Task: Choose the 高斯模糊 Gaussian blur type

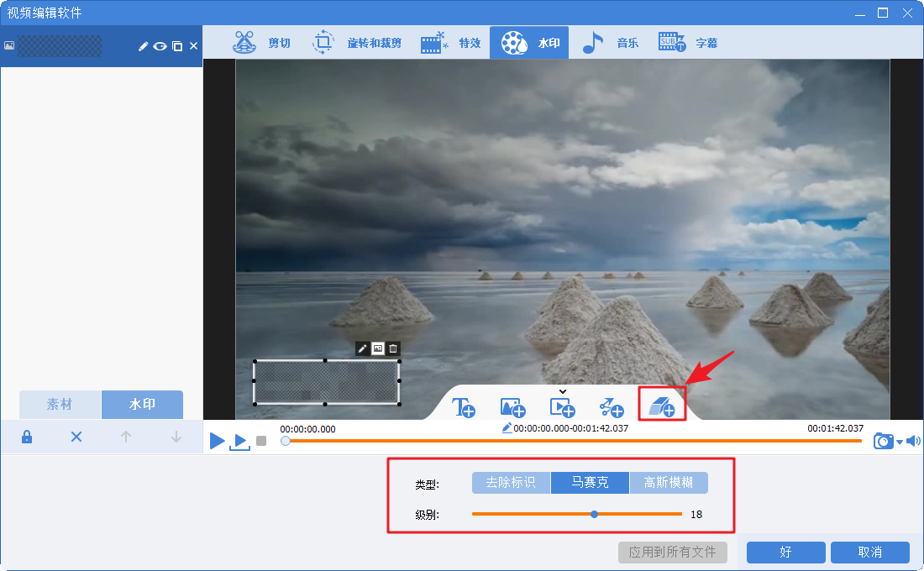Action: click(669, 483)
